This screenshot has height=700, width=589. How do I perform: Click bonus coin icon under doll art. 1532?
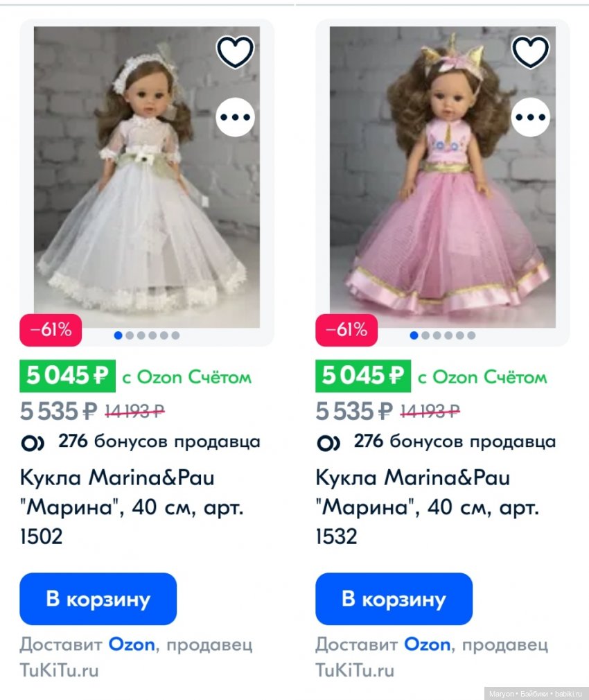[x=328, y=442]
